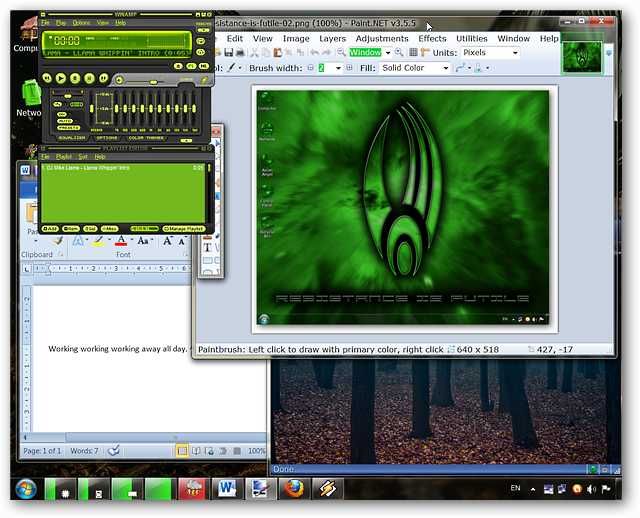Switch to Winamp Color Themes tab
This screenshot has width=640, height=518.
(x=146, y=138)
